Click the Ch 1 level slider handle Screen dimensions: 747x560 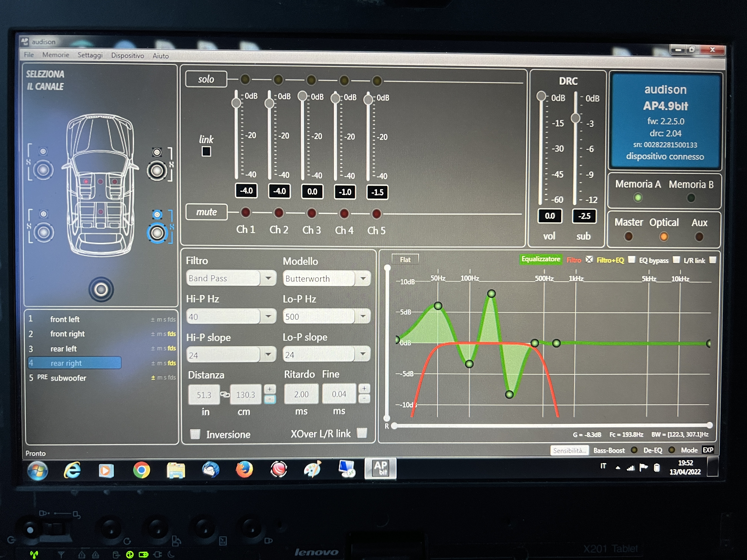pos(236,103)
